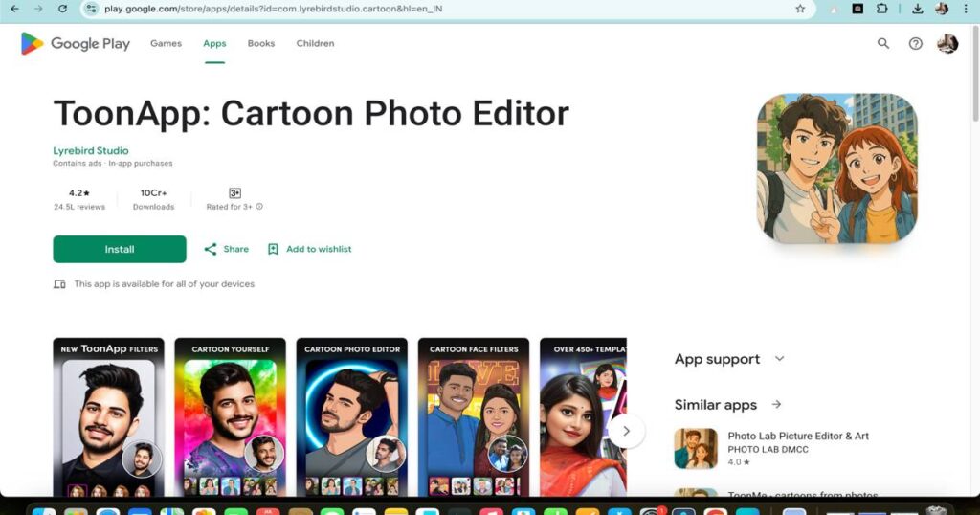The image size is (980, 515).
Task: Reload the Google Play page
Action: (62, 9)
